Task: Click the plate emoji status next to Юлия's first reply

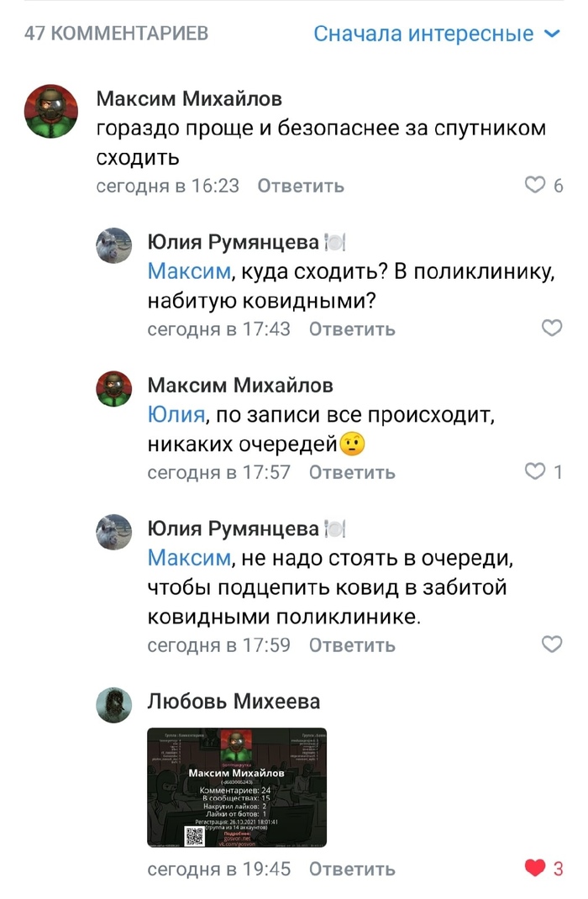Action: [x=335, y=244]
